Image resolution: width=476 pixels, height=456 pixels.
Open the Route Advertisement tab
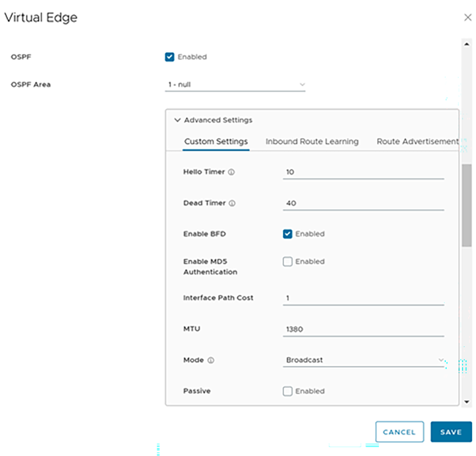[417, 142]
